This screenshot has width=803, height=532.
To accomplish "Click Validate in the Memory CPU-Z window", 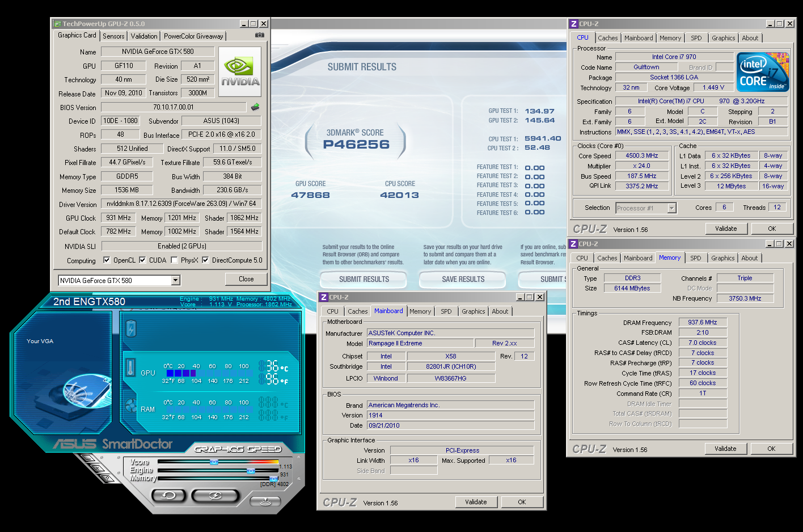I will coord(725,449).
